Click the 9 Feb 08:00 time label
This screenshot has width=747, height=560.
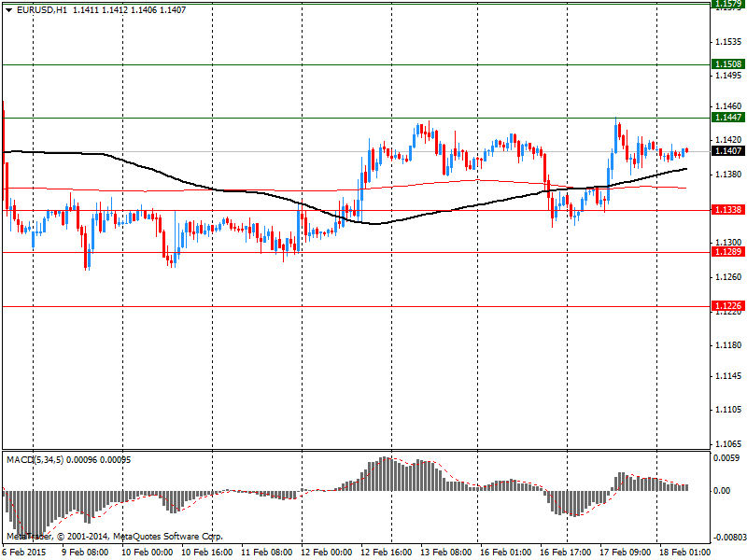(85, 552)
